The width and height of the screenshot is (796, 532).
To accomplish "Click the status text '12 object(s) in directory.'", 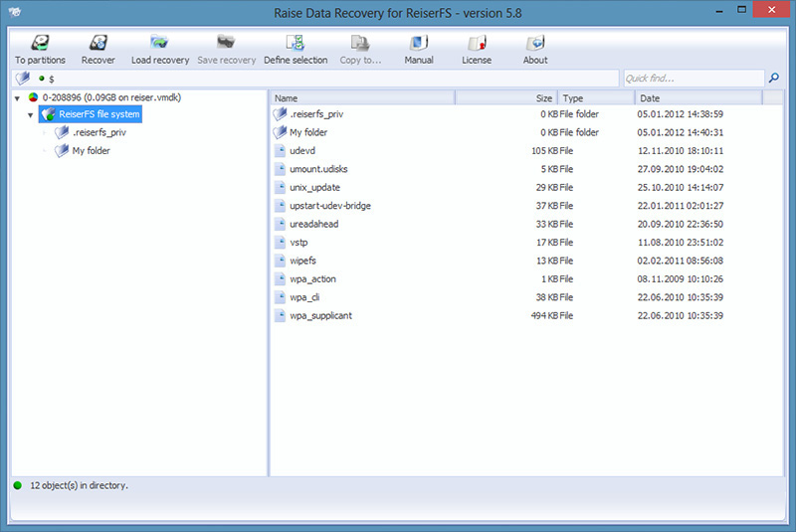I will coord(79,485).
